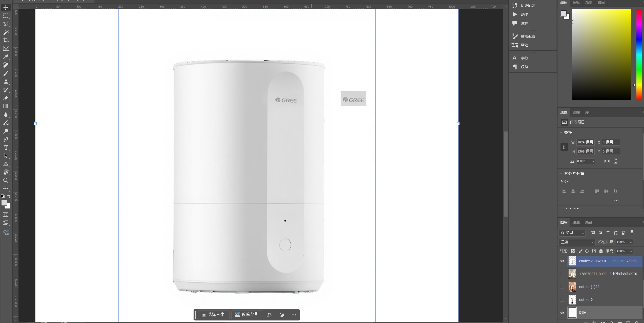Show the output 2 layer
The image size is (644, 323).
pyautogui.click(x=562, y=300)
